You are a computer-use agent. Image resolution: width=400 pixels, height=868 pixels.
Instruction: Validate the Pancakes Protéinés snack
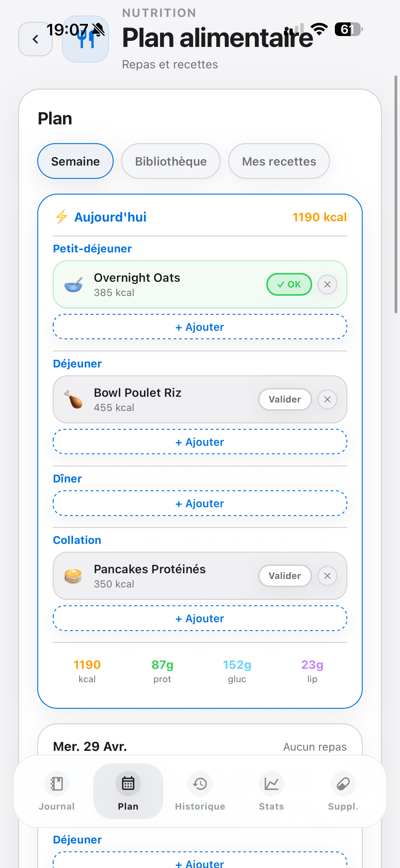coord(285,576)
